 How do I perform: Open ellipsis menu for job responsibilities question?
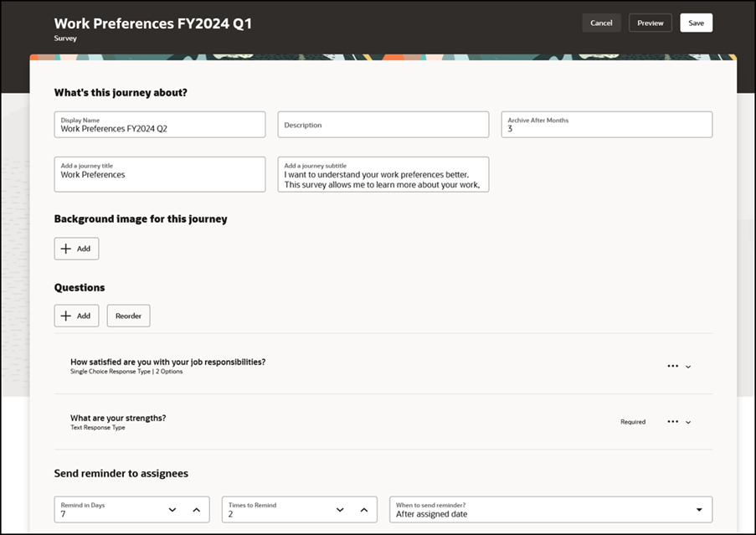[672, 367]
